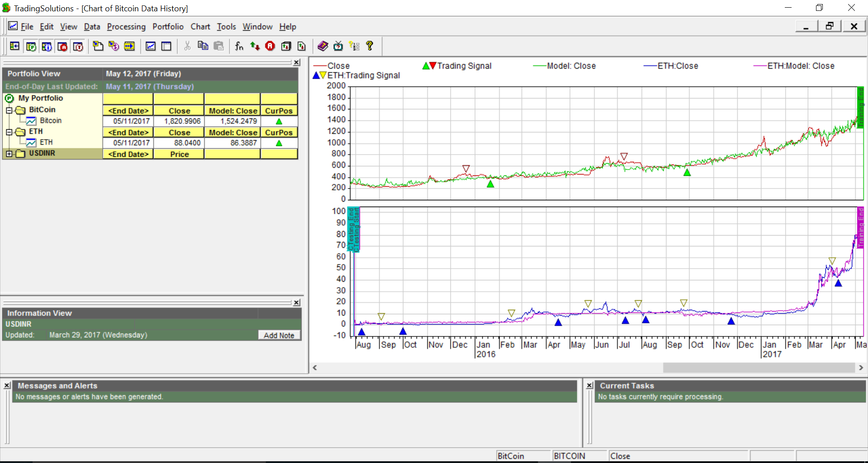The width and height of the screenshot is (868, 463).
Task: Close the Messages and Alerts panel
Action: coord(7,385)
